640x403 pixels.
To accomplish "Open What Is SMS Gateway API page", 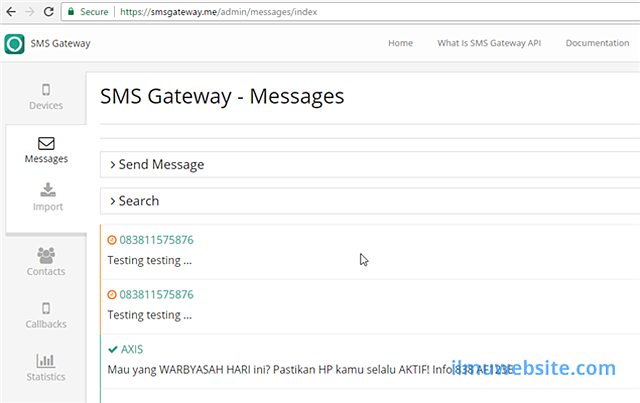I will 489,43.
